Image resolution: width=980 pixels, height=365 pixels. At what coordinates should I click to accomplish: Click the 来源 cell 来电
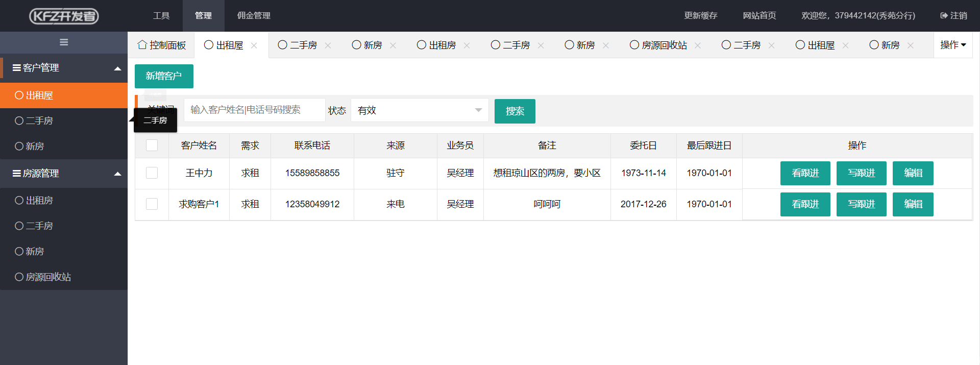click(395, 204)
